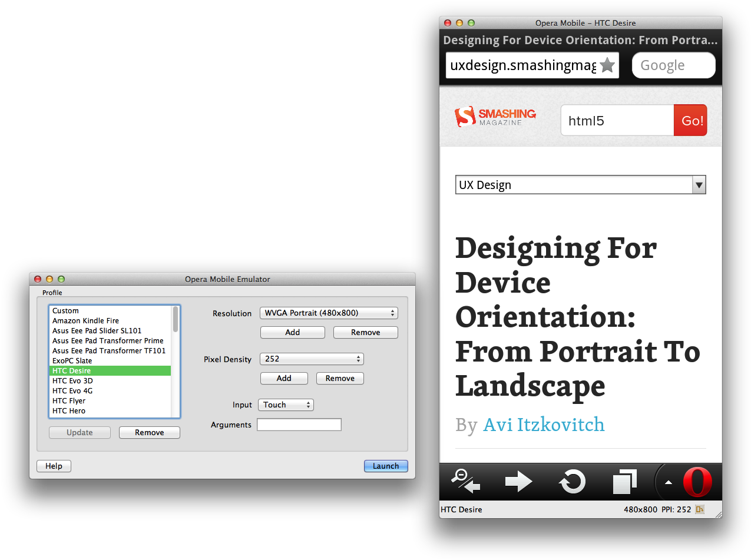The image size is (751, 560).
Task: Select HTC Hero profile
Action: point(110,411)
